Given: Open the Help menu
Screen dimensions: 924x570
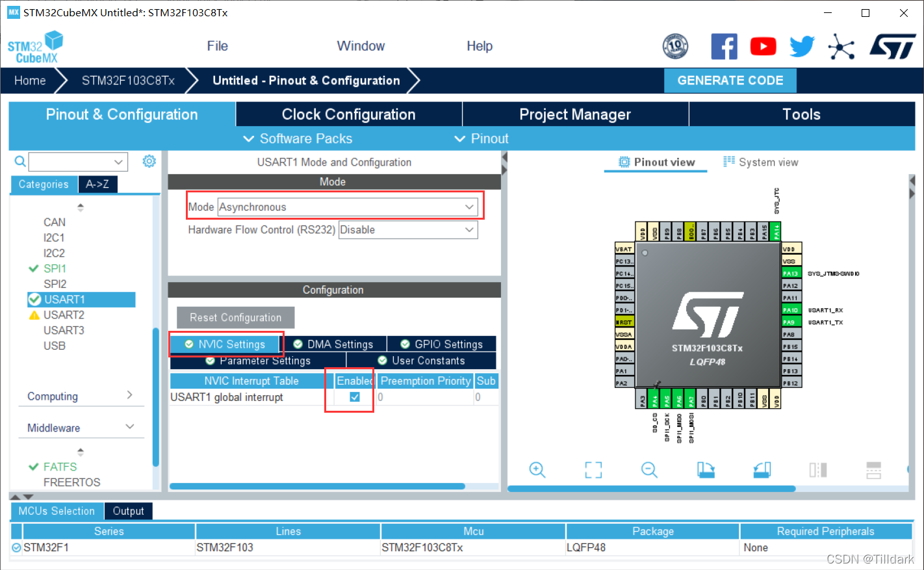Looking at the screenshot, I should [x=480, y=46].
